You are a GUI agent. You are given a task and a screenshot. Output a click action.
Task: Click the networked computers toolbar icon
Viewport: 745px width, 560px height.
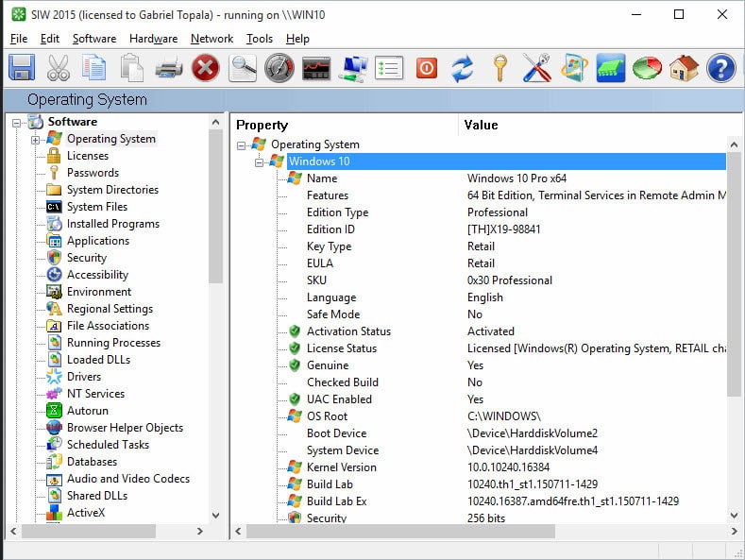tap(353, 68)
